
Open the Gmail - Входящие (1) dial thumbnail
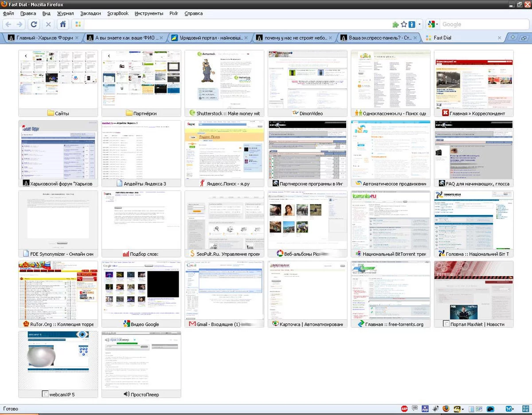[224, 294]
